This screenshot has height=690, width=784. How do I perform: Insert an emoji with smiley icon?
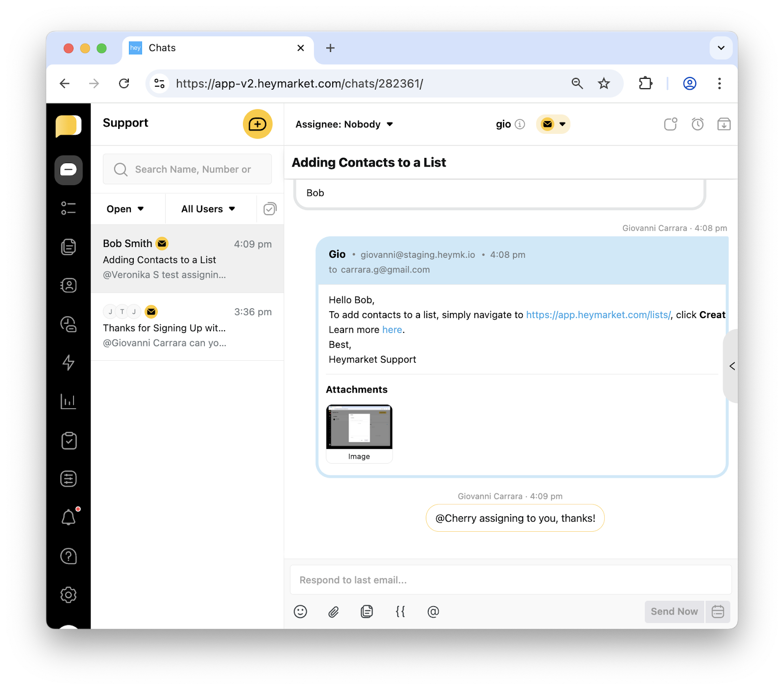coord(300,612)
